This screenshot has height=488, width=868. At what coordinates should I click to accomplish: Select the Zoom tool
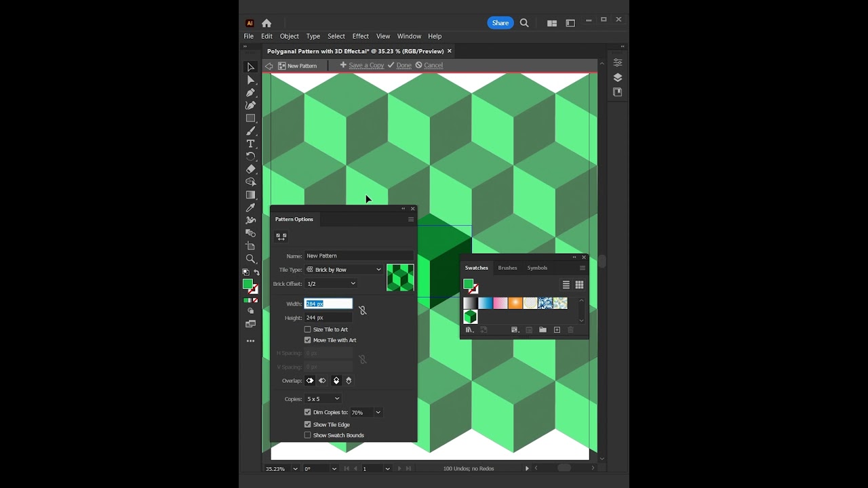[x=250, y=259]
